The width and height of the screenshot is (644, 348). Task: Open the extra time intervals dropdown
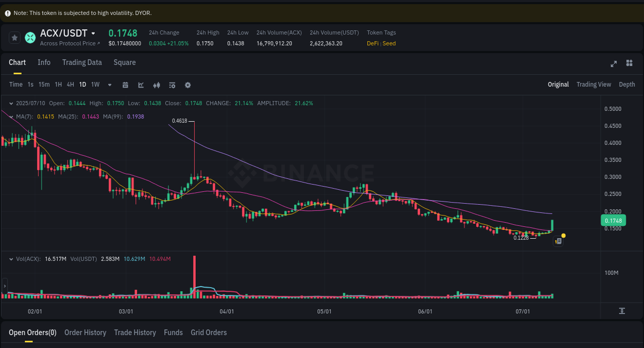(x=109, y=85)
